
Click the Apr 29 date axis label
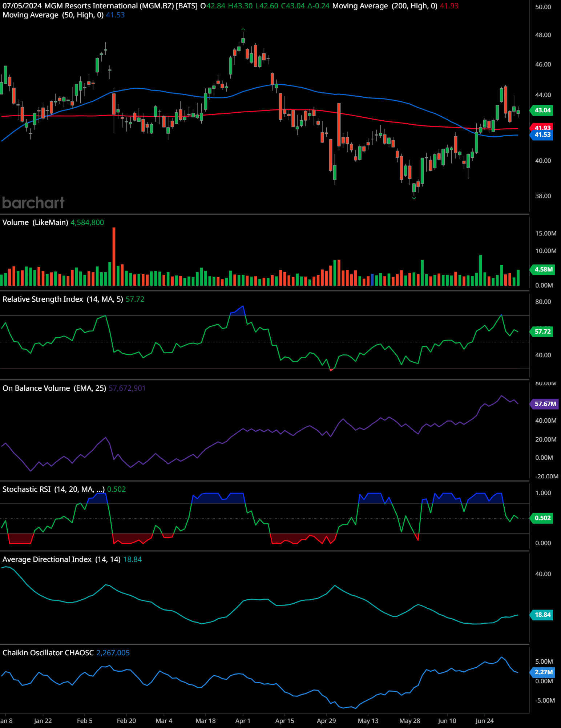click(x=326, y=721)
